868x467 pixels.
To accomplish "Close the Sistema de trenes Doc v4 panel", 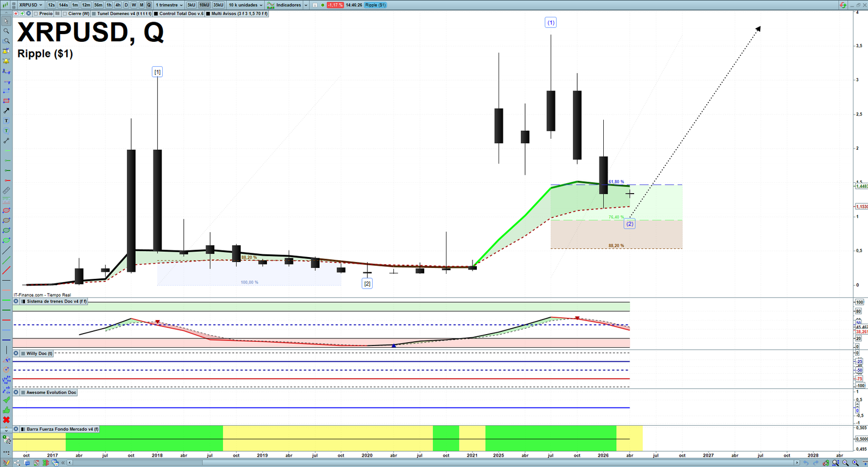I will tap(16, 301).
